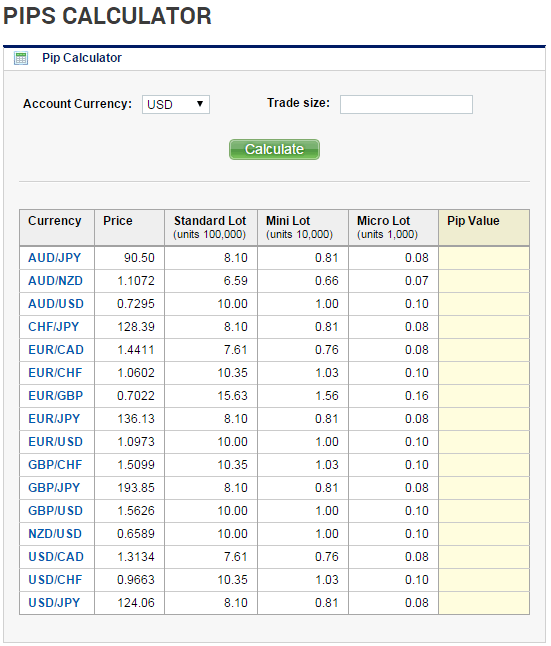Viewport: 551px width, 646px height.
Task: Open the GBP/USD currency link
Action: coord(55,511)
